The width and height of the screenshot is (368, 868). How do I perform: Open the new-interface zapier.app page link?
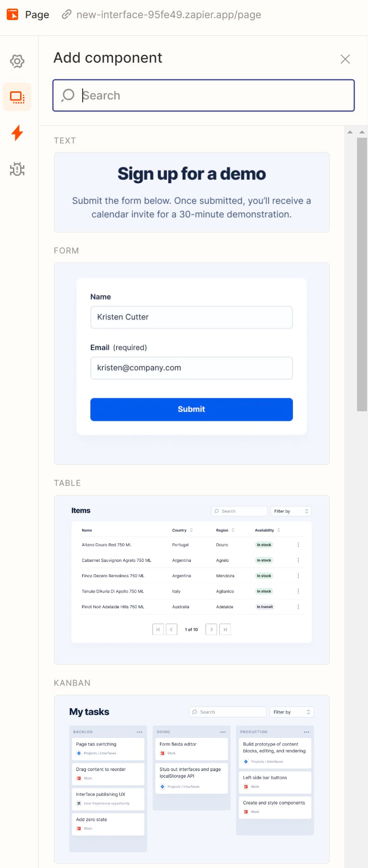(x=169, y=14)
